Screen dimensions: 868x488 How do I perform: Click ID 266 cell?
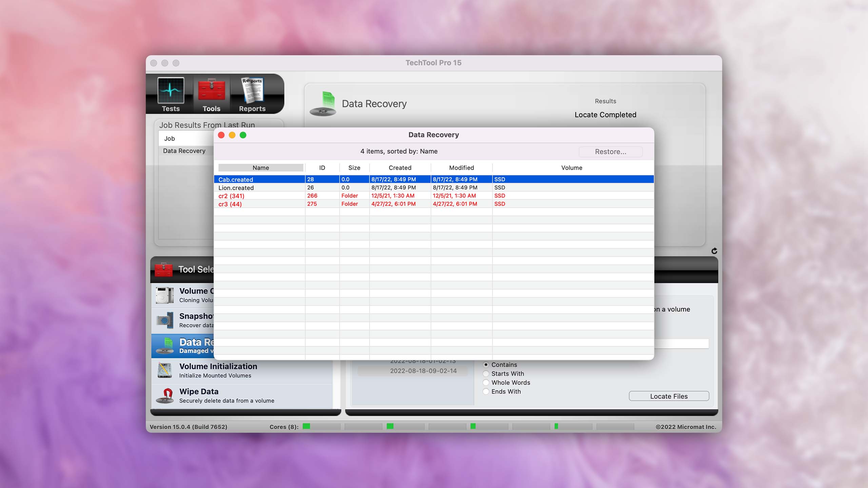point(322,196)
